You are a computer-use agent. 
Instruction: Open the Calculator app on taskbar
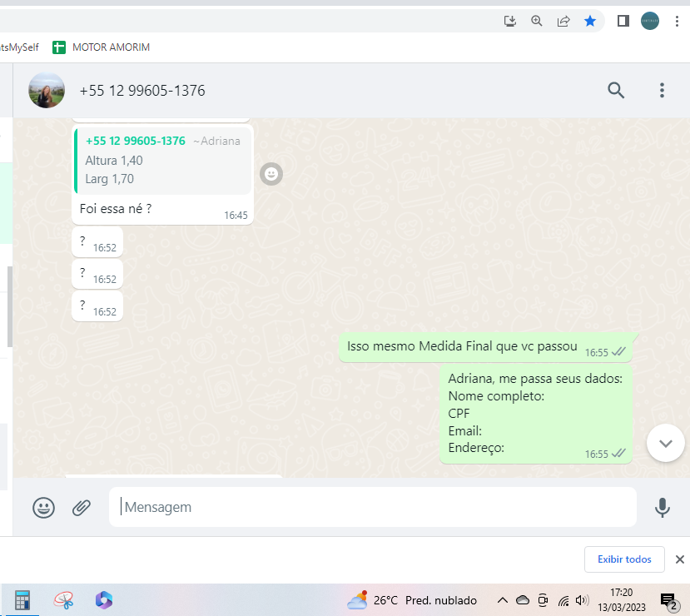pos(22,600)
